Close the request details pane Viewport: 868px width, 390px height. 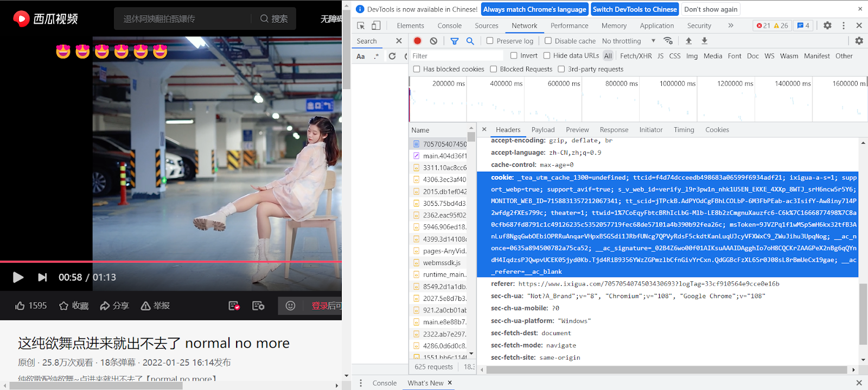coord(484,129)
